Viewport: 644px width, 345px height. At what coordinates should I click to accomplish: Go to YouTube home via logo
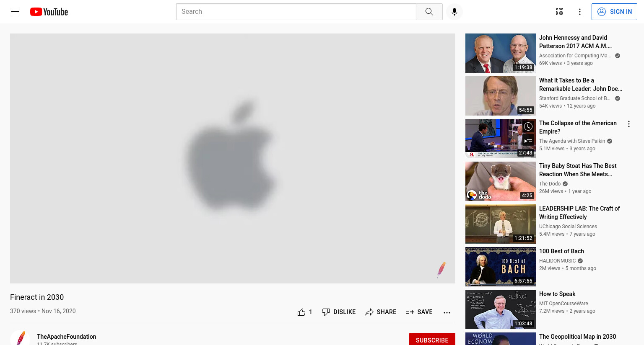coord(49,12)
